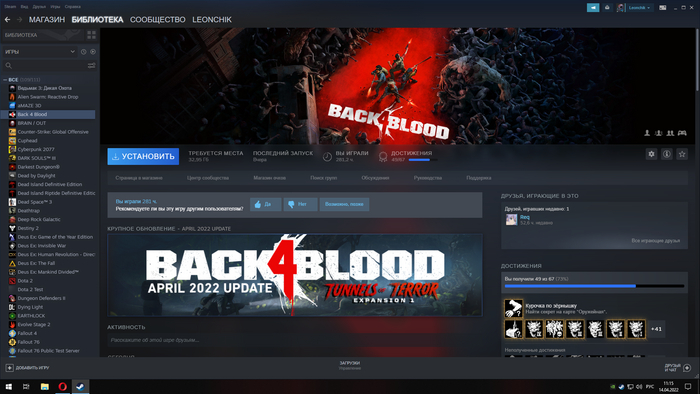This screenshot has height=394, width=700.
Task: Select Cuphead in the game list
Action: [x=27, y=141]
